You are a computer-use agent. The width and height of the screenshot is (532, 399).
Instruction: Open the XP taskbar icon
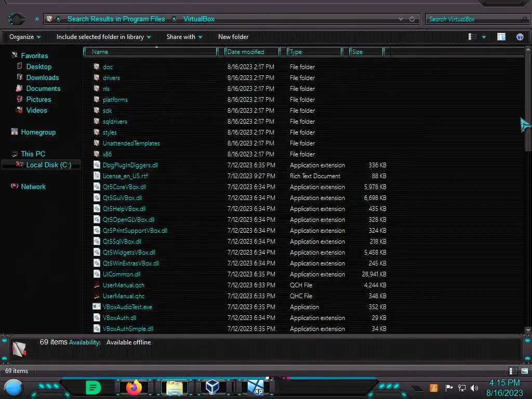click(x=256, y=388)
